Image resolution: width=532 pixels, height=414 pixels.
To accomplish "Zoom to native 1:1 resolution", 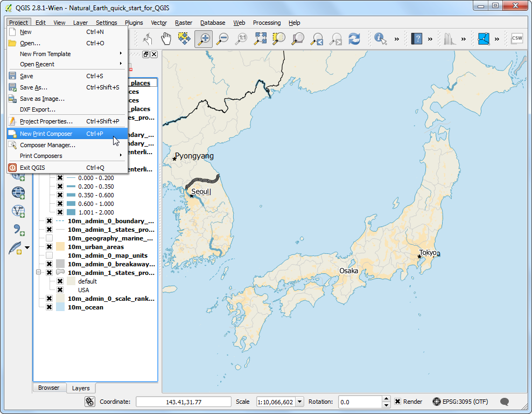I will click(241, 39).
